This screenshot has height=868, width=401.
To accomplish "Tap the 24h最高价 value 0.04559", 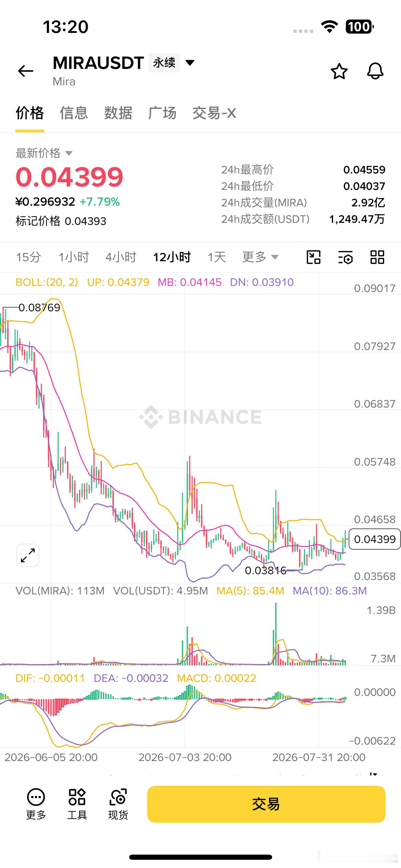I will (364, 170).
